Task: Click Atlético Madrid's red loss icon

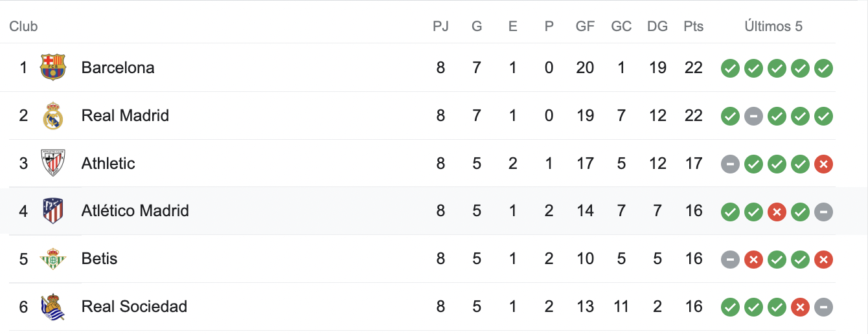Action: 777,212
